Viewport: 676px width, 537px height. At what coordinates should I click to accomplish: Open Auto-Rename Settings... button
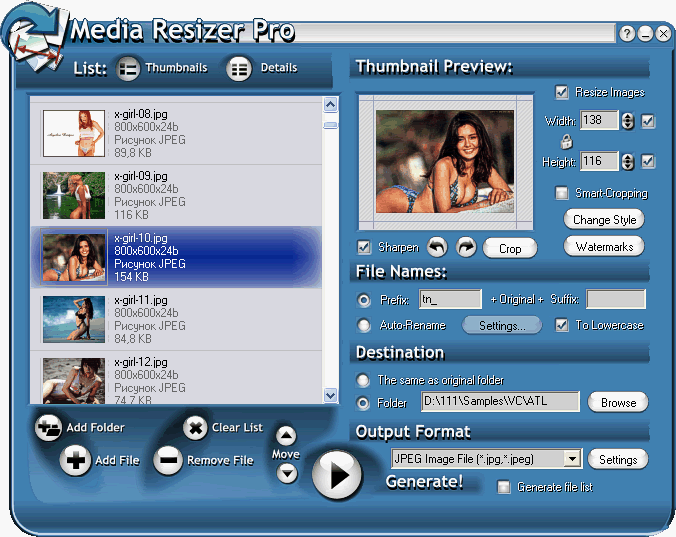click(x=502, y=325)
